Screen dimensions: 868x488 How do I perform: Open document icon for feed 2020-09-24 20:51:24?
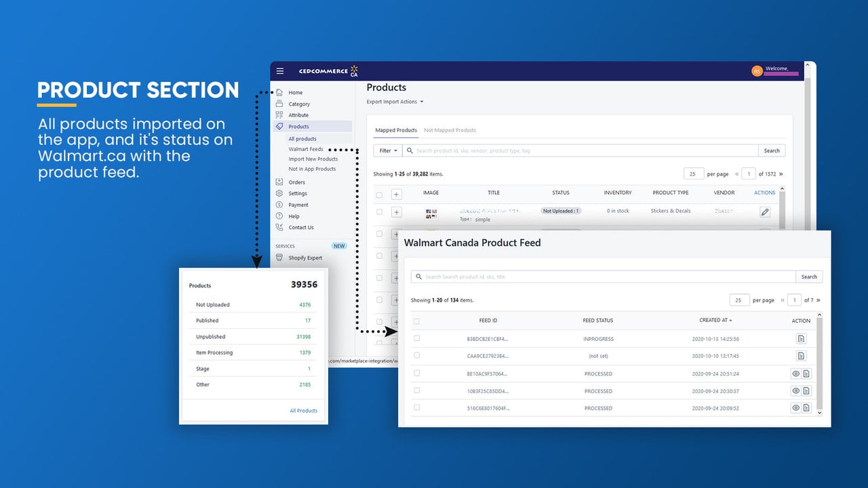tap(806, 373)
